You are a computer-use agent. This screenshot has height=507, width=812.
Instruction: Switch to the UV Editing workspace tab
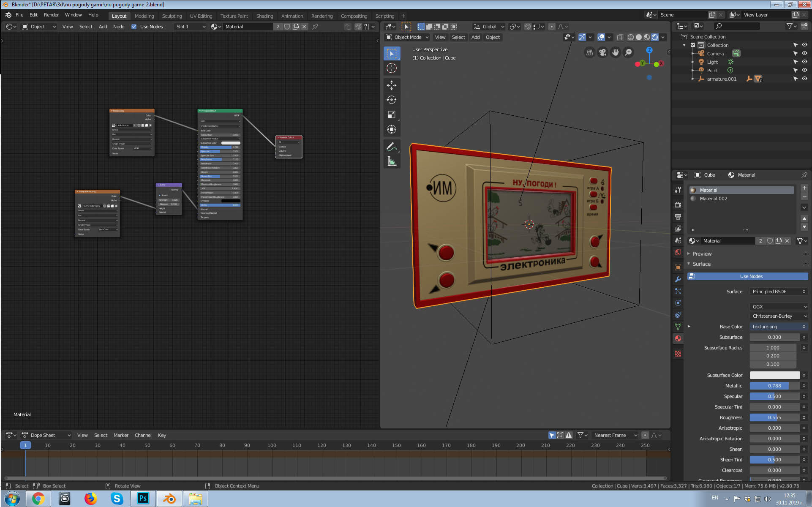[201, 16]
